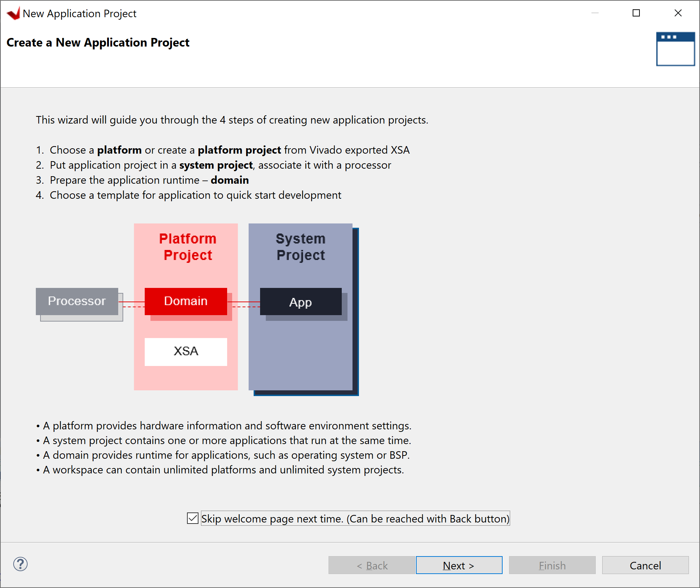700x588 pixels.
Task: Click the disabled Back button
Action: click(371, 565)
